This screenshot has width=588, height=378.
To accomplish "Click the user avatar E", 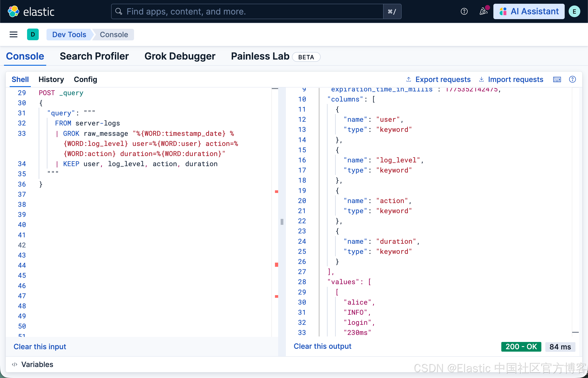I will click(x=574, y=11).
